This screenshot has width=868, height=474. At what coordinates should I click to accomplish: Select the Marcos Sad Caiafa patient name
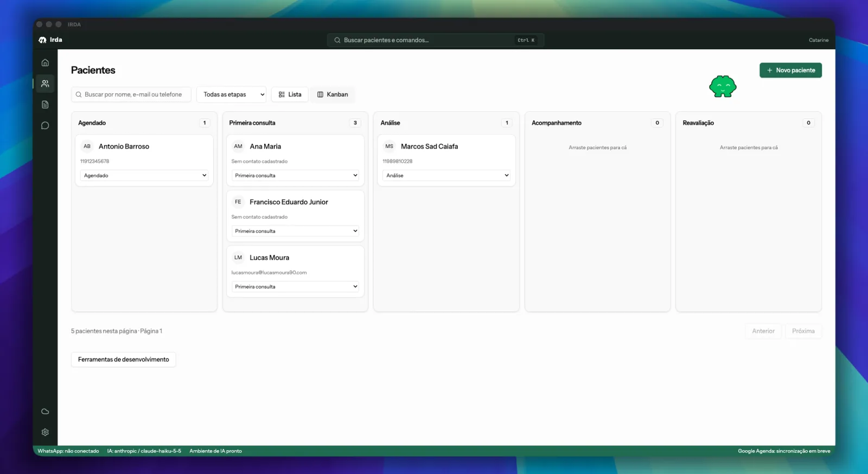429,146
